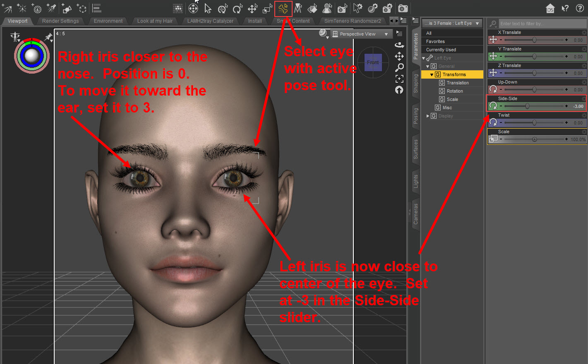Screen dimensions: 588x364
Task: Click the Side-Side slider handle
Action: tap(527, 106)
